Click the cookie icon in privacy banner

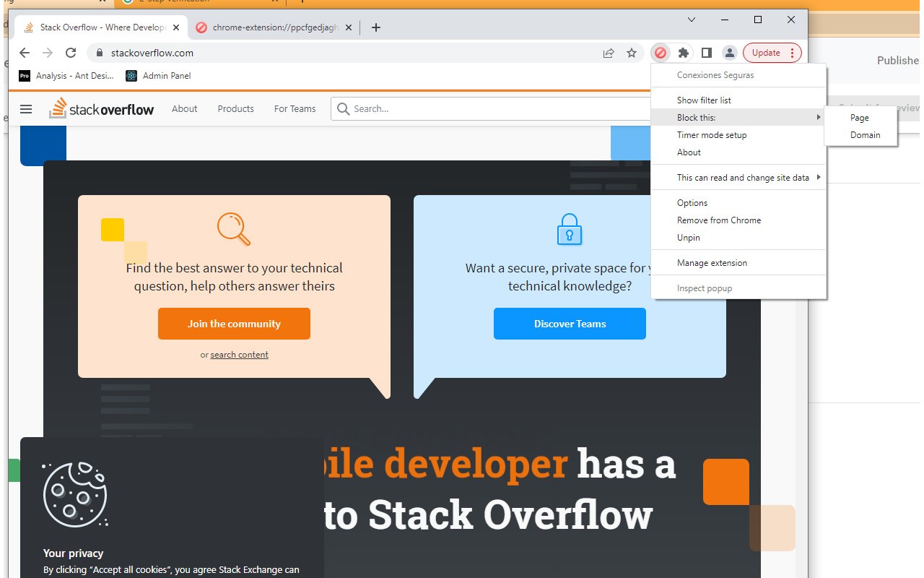pyautogui.click(x=75, y=494)
